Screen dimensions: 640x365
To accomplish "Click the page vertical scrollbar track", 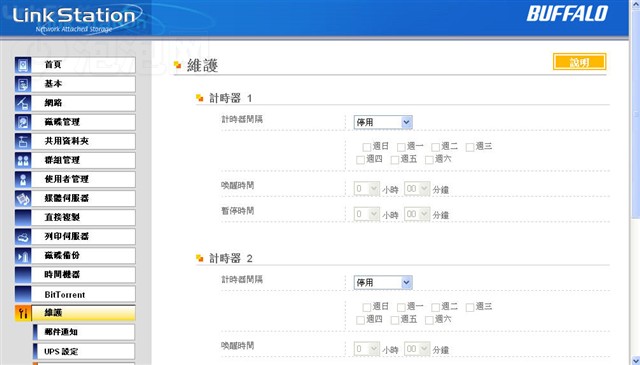I will coord(636,286).
